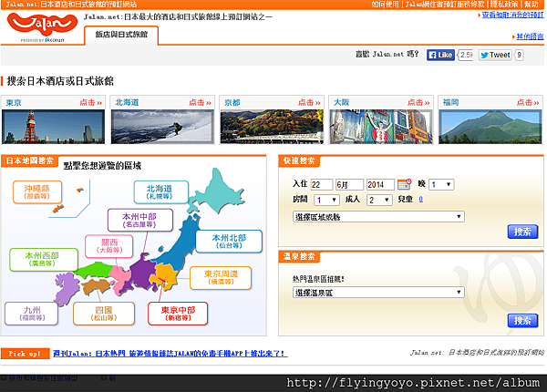Click the pink Kansai map region
547x392 pixels.
(x=119, y=279)
